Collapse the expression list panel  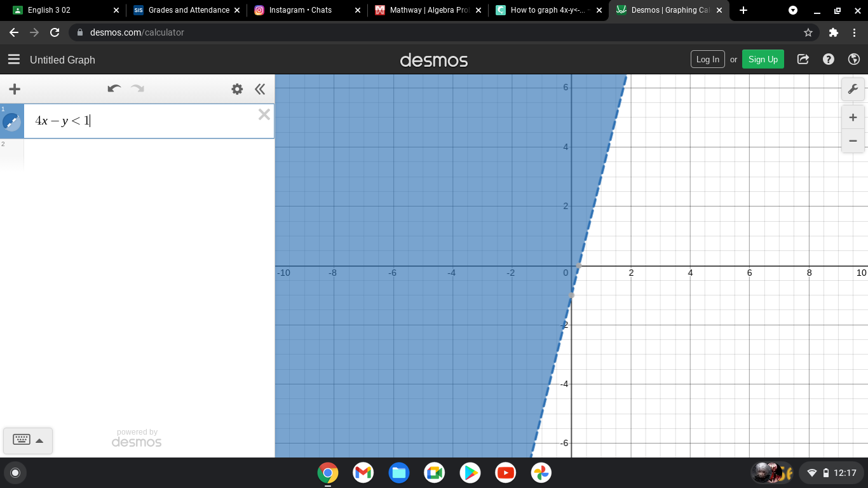click(x=260, y=89)
